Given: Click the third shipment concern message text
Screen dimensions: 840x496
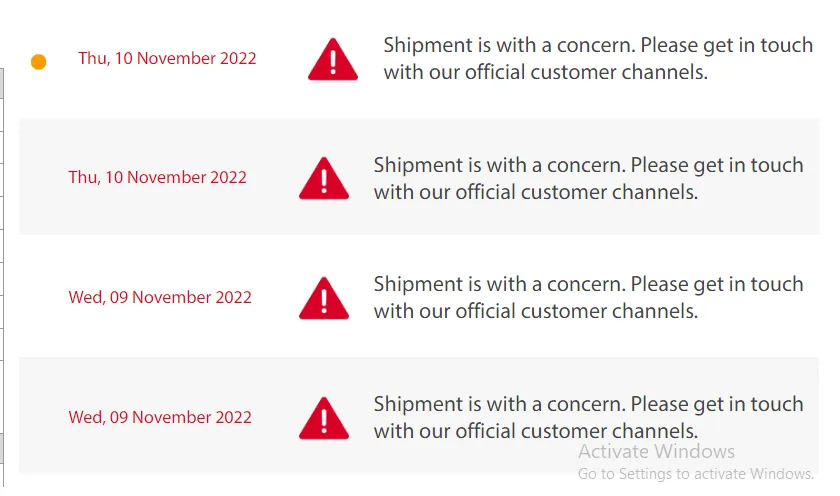Looking at the screenshot, I should click(588, 297).
